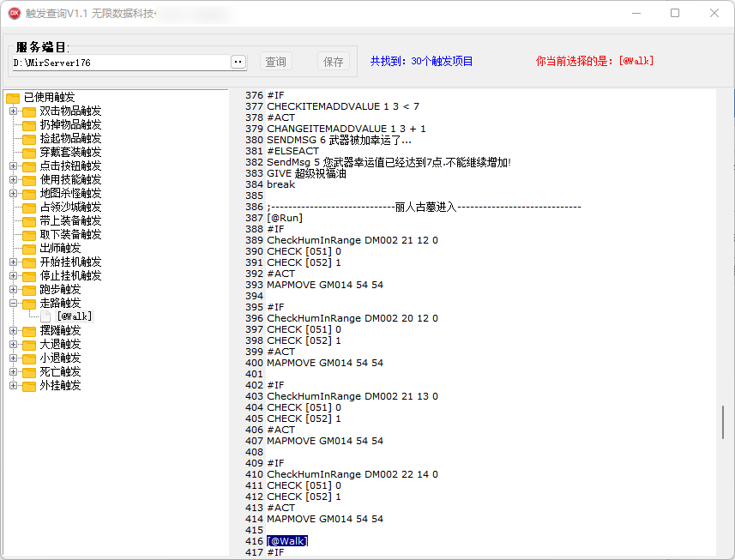Click the 大退触发 folder icon

pos(29,345)
